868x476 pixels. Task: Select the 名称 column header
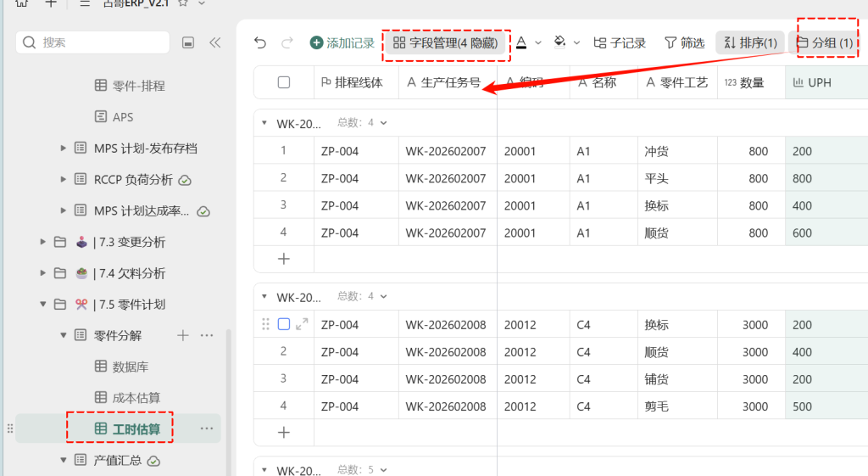click(604, 82)
